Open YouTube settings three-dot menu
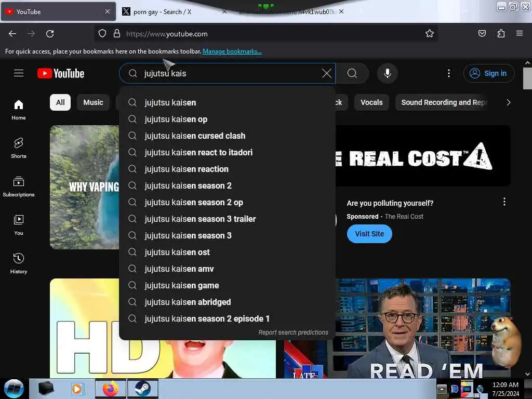Viewport: 532px width, 399px height. point(448,73)
